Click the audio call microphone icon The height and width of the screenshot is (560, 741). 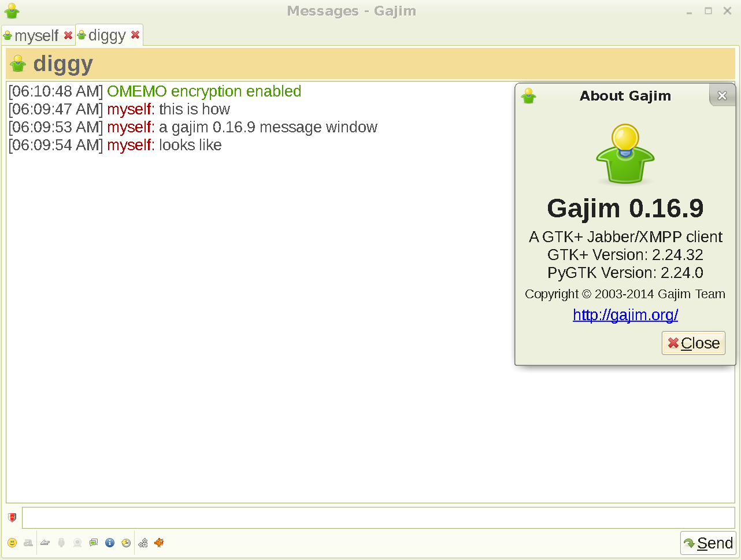(61, 543)
